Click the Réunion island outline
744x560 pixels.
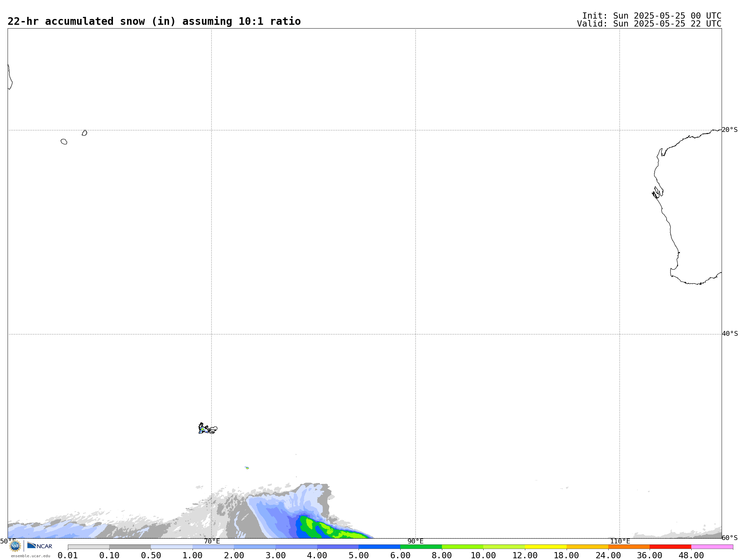pos(64,142)
